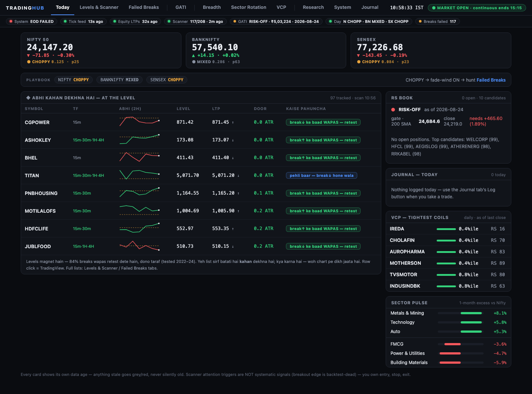
Task: Open the CGPOWER row
Action: point(201,122)
